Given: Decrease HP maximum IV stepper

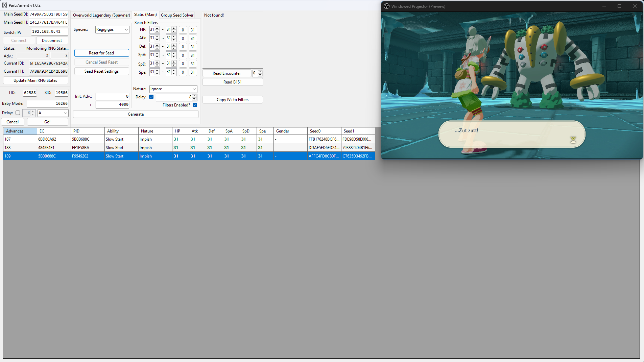Looking at the screenshot, I should [174, 31].
